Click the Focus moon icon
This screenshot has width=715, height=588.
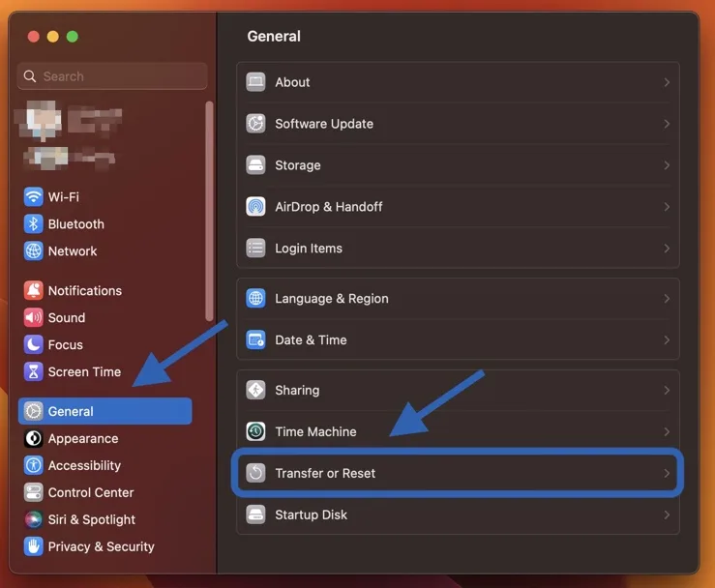33,344
